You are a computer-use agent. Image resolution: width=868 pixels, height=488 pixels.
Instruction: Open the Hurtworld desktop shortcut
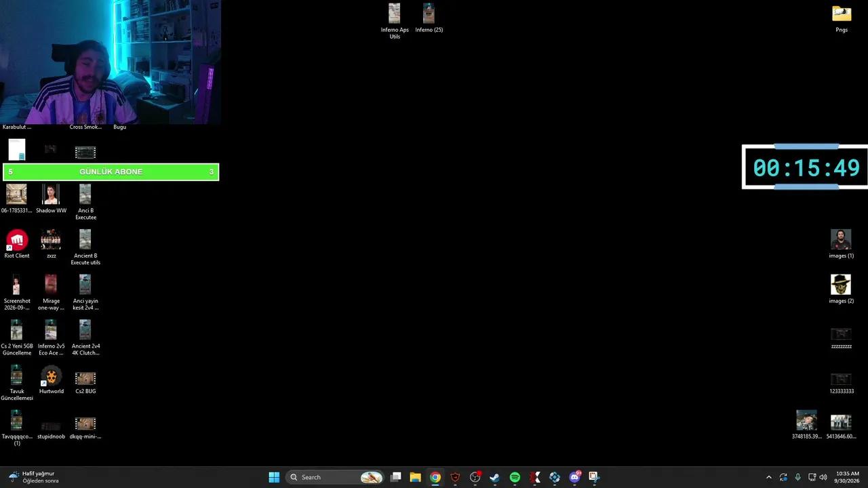point(51,380)
